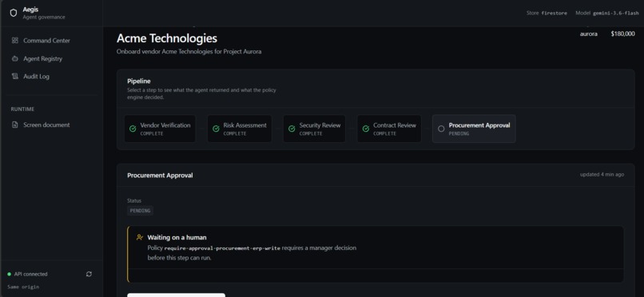
Task: Click the Onboard vendor description text
Action: [x=189, y=52]
